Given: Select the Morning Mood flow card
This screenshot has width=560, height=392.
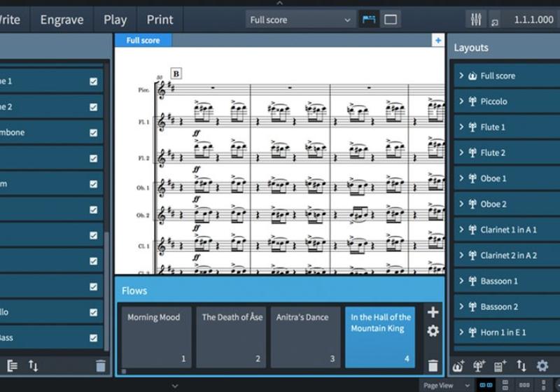Looking at the screenshot, I should pos(156,337).
